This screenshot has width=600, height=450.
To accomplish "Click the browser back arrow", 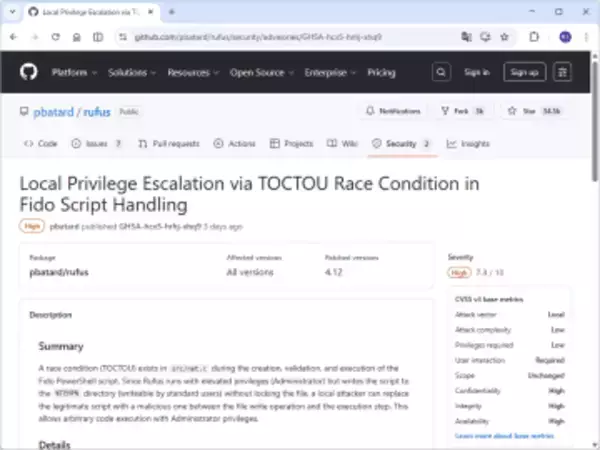I will tap(14, 37).
